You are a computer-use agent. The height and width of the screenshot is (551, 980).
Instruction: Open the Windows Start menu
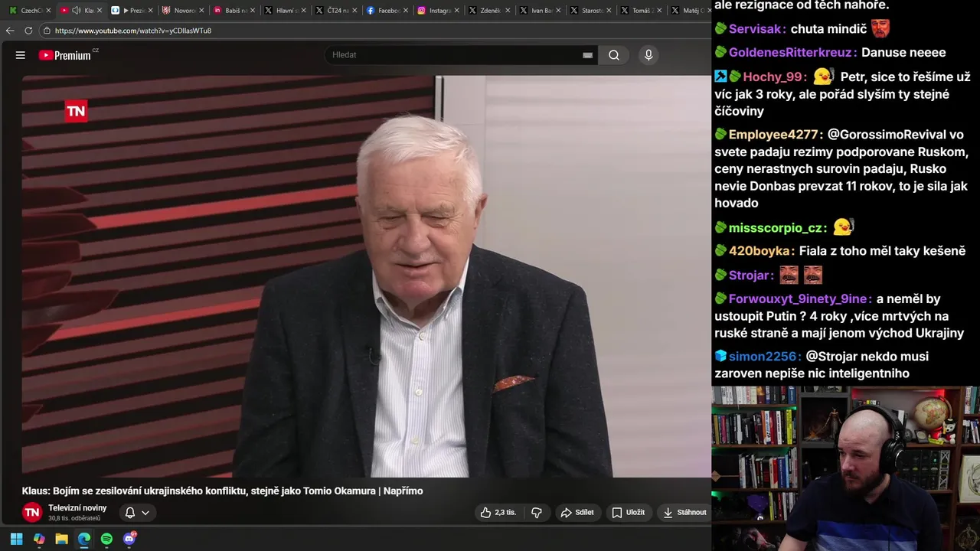pyautogui.click(x=16, y=539)
